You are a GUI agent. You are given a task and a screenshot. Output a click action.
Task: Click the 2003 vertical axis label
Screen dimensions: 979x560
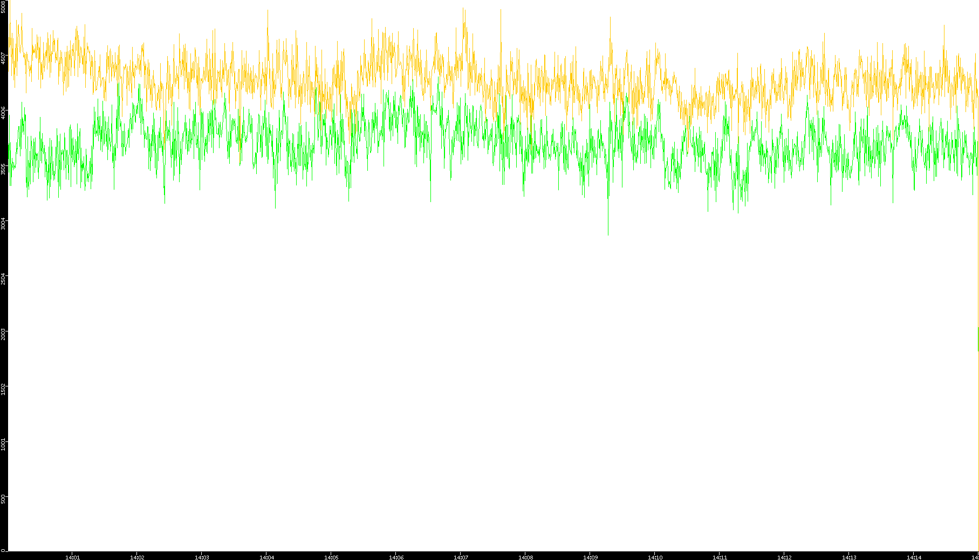click(4, 334)
